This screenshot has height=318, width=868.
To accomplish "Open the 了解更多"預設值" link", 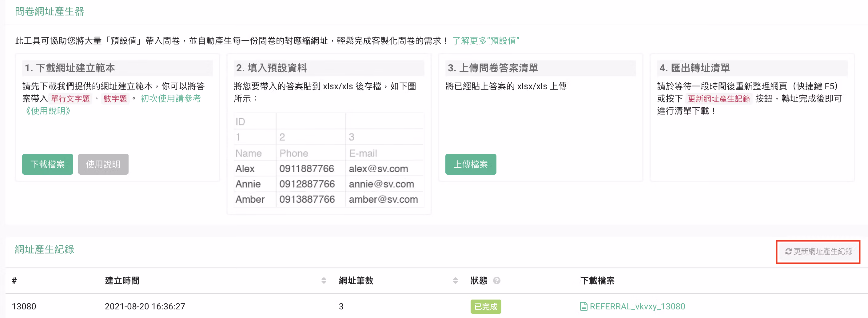I will click(486, 41).
